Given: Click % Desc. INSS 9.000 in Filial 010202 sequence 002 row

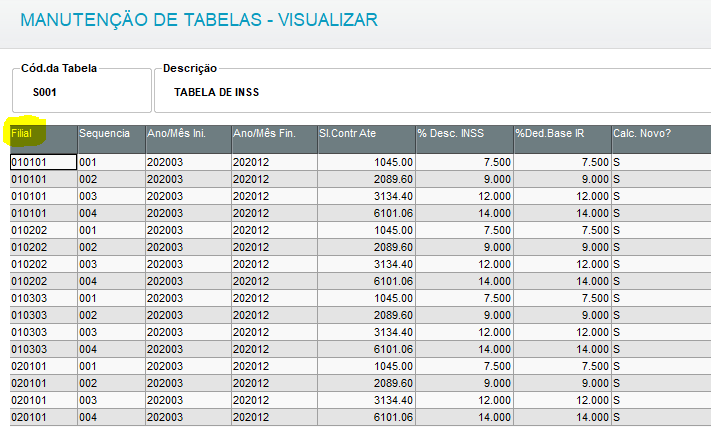Looking at the screenshot, I should pos(465,247).
